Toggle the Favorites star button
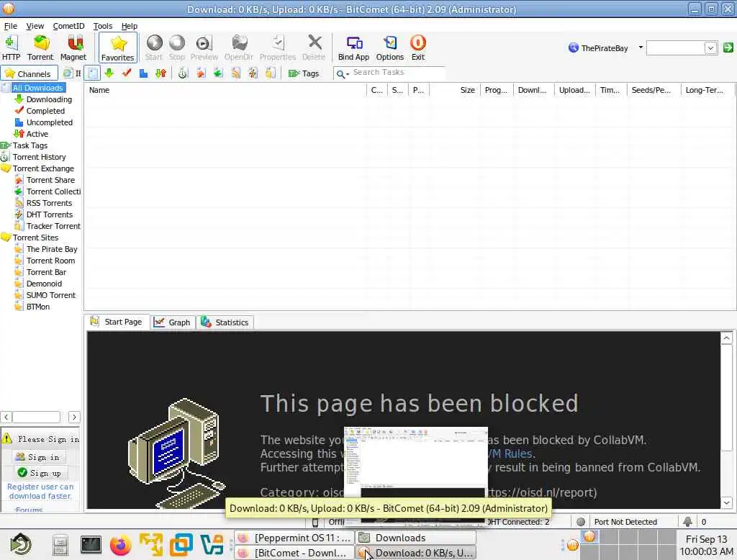 point(118,48)
